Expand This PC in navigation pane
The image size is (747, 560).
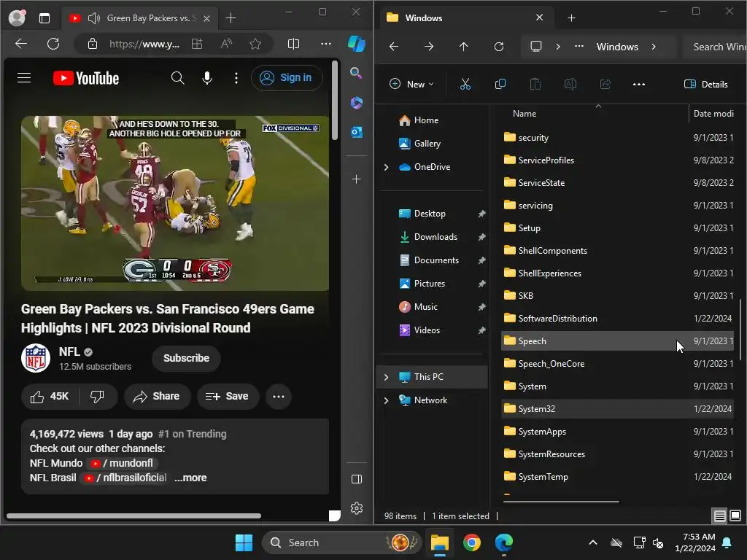click(387, 377)
